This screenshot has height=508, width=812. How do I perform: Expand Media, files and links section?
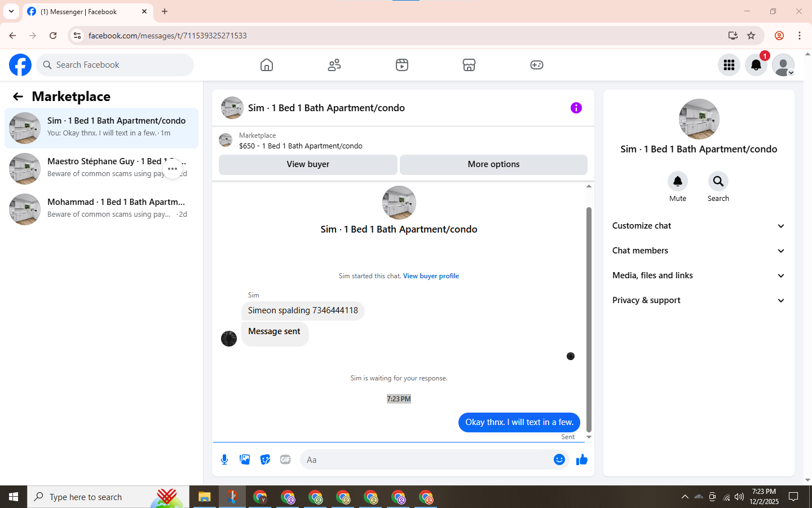(699, 275)
